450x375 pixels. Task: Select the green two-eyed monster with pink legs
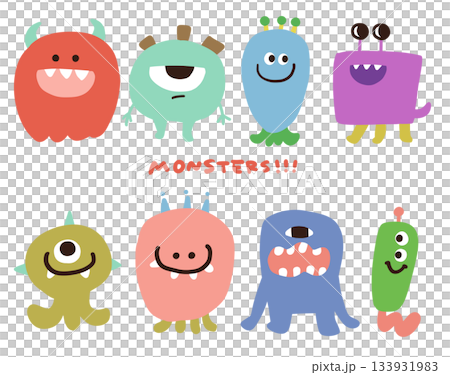tap(396, 272)
